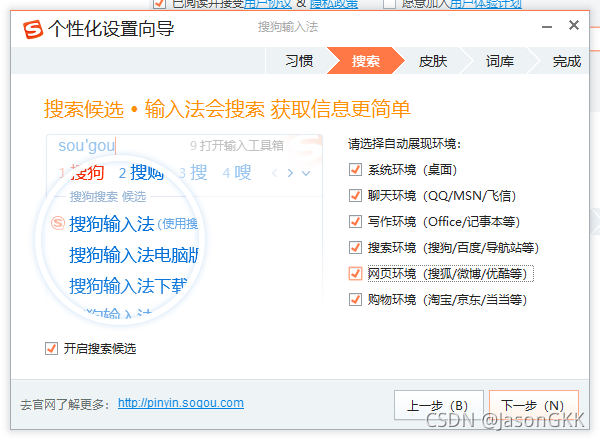Uncheck 聊天环境 (QQ/MSN/飞信)

355,196
